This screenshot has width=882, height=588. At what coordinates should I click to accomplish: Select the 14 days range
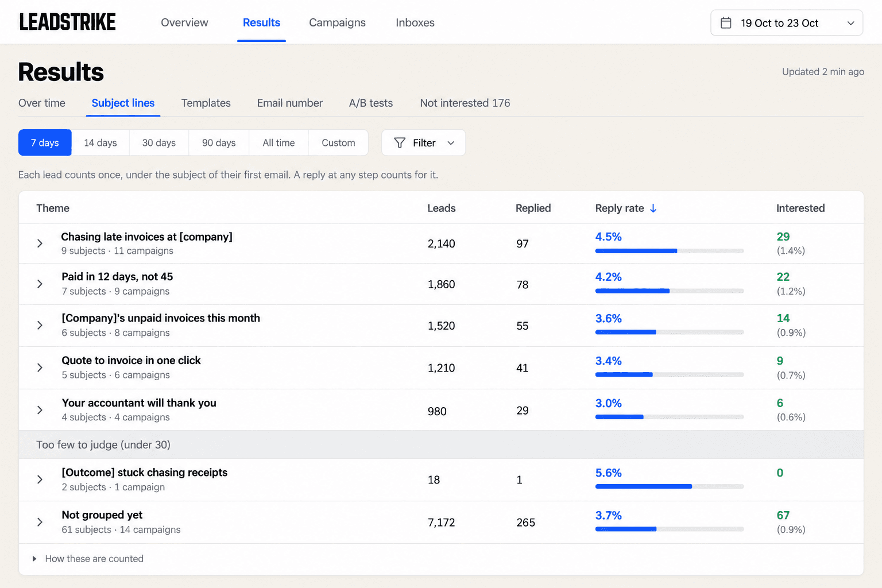(x=100, y=143)
